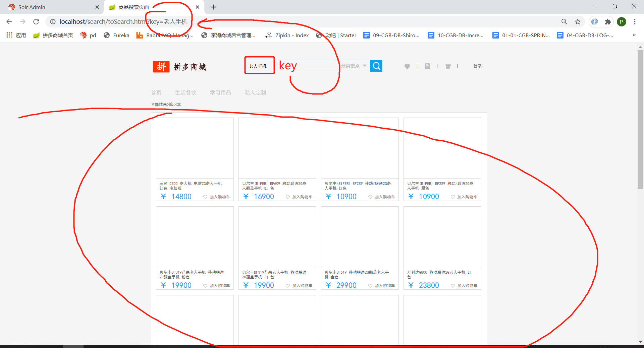The height and width of the screenshot is (348, 644).
Task: Open the 万利达G800 product image
Action: 442,237
